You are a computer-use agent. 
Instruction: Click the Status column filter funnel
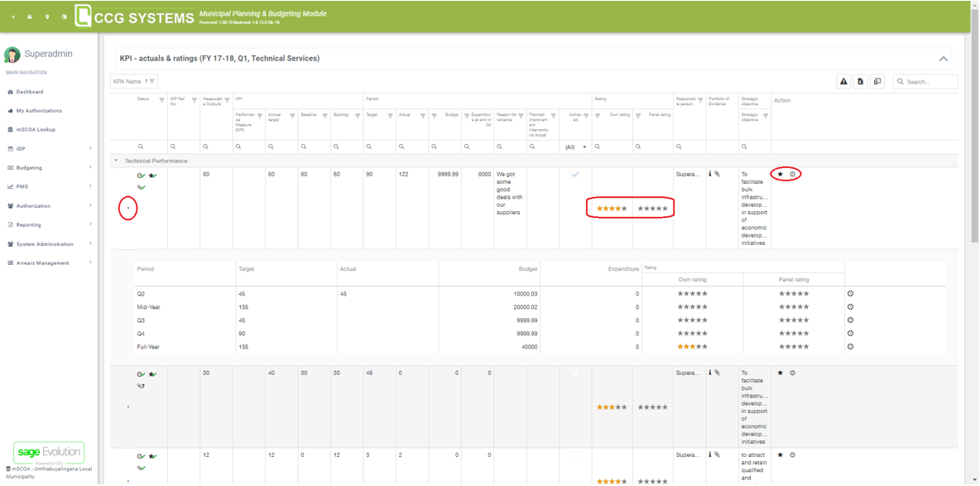point(161,100)
